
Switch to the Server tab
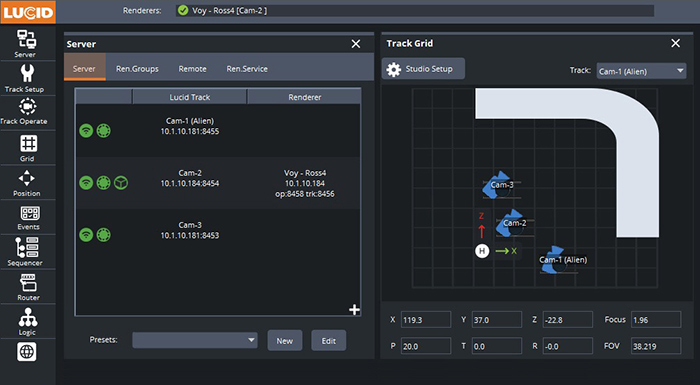(x=84, y=68)
